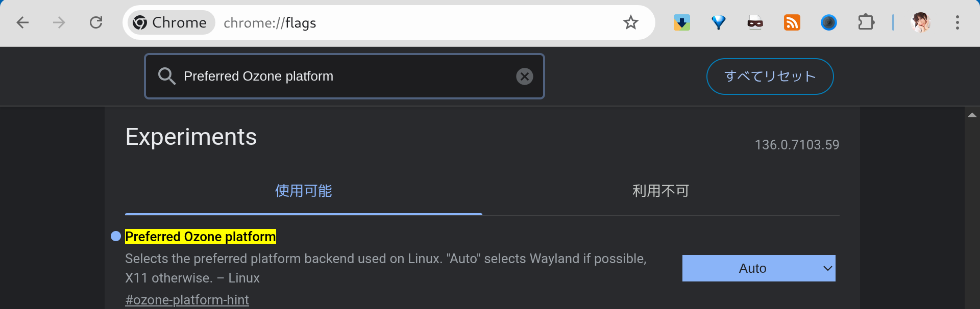The height and width of the screenshot is (309, 980).
Task: Open the Auto dropdown for Preferred Ozone platform
Action: pos(758,268)
